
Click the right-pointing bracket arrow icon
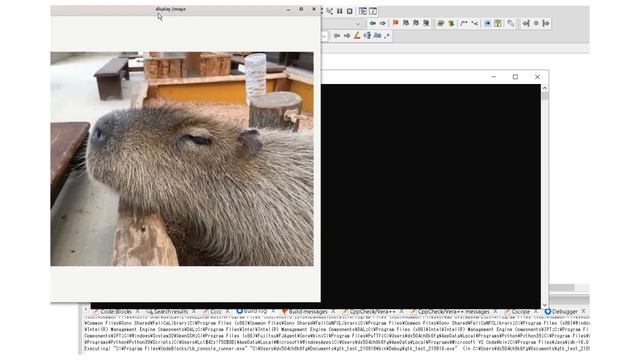click(546, 24)
